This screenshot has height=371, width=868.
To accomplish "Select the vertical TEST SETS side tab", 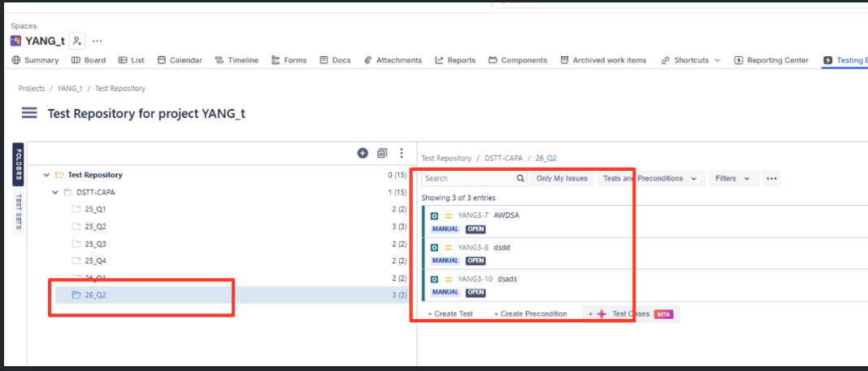I will (18, 212).
